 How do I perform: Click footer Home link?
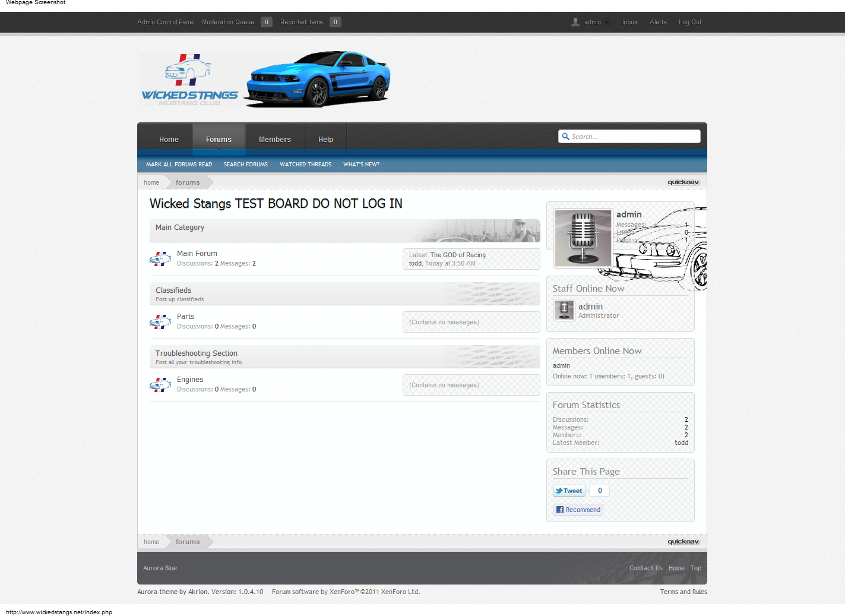pyautogui.click(x=676, y=568)
